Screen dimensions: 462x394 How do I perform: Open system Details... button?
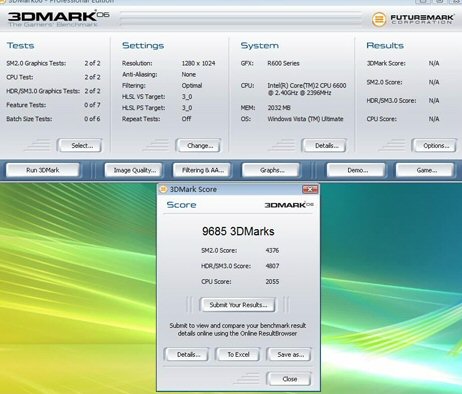(x=324, y=146)
